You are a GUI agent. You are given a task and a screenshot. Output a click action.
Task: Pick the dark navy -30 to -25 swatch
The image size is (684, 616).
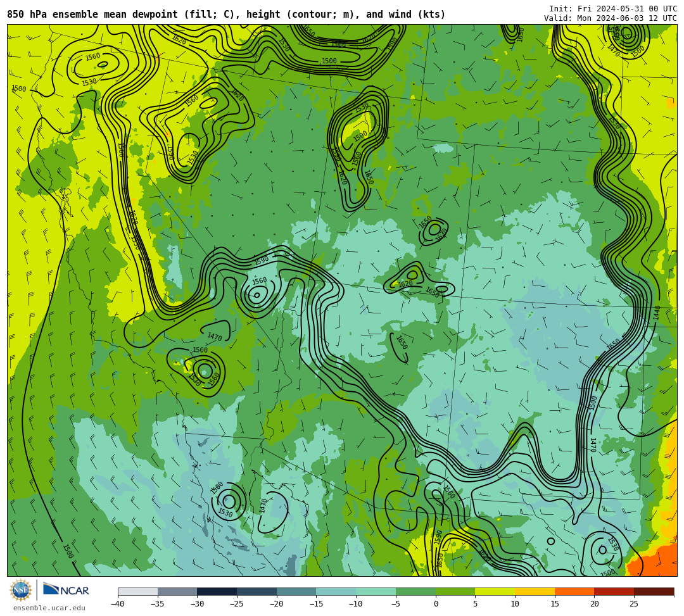[217, 591]
